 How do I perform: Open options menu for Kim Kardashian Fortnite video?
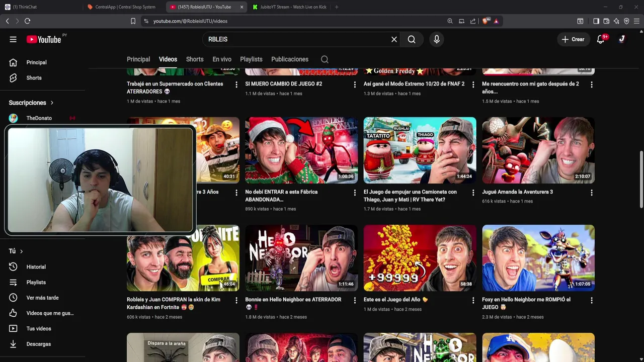point(236,300)
